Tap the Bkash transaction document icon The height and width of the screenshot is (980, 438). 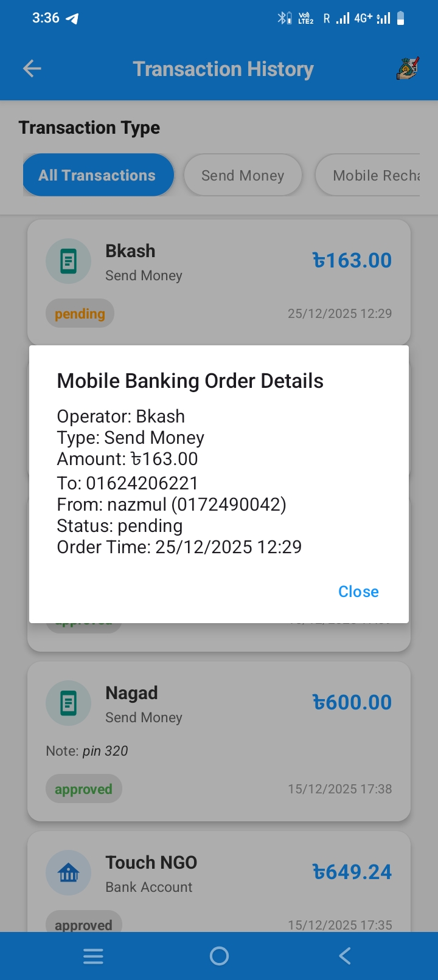[x=68, y=261]
